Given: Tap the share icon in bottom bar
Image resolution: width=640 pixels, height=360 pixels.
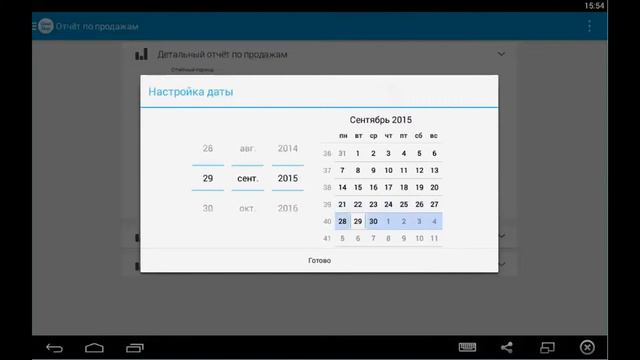Looking at the screenshot, I should coord(507,347).
